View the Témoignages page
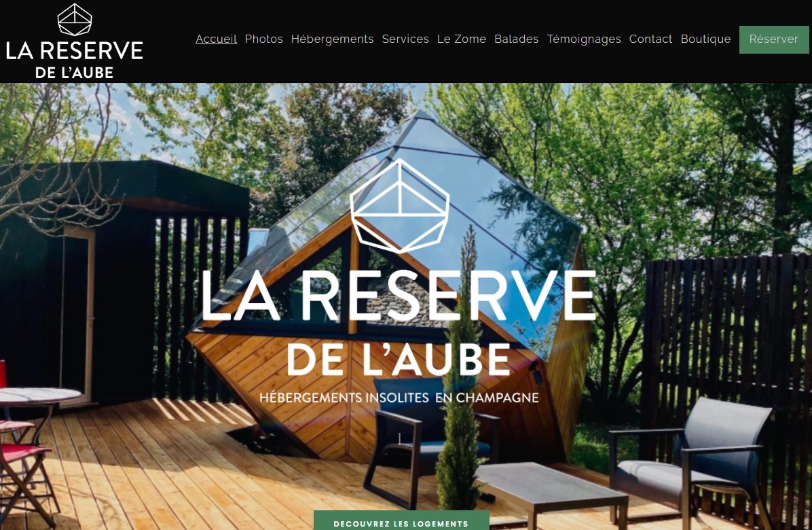This screenshot has height=530, width=812. click(x=584, y=39)
